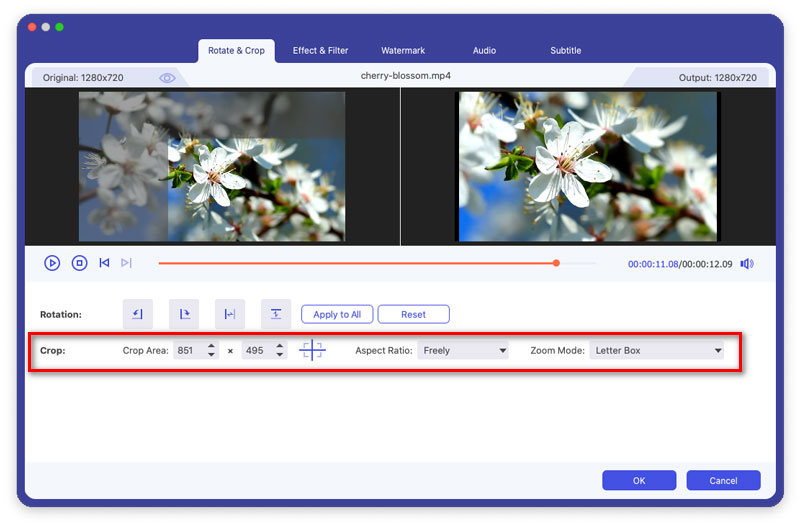The image size is (800, 526).
Task: Rotate video right 90 degrees
Action: pyautogui.click(x=184, y=314)
